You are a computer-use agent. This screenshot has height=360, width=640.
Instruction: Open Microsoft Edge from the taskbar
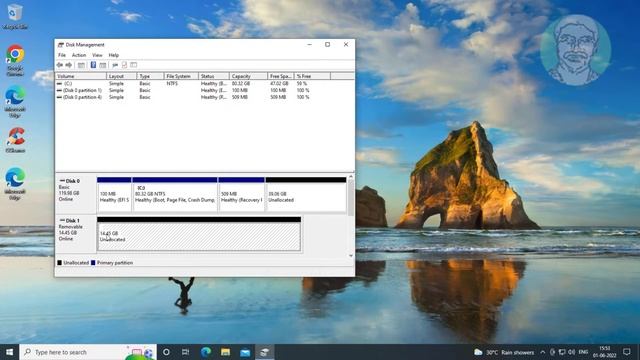206,352
